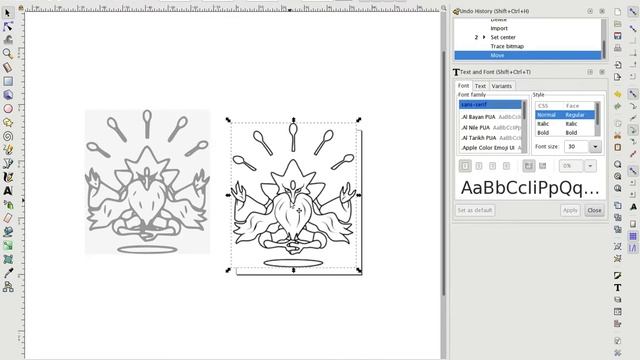Click the Import file icon
Image resolution: width=640 pixels, height=360 pixels.
click(618, 65)
